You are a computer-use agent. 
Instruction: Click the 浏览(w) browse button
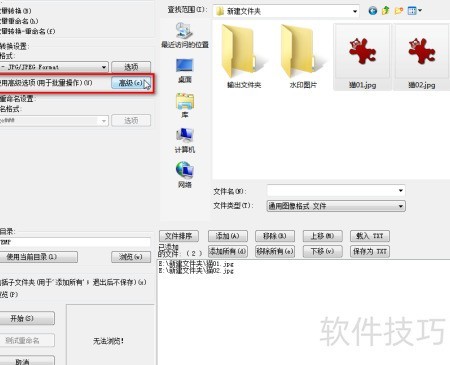(131, 257)
